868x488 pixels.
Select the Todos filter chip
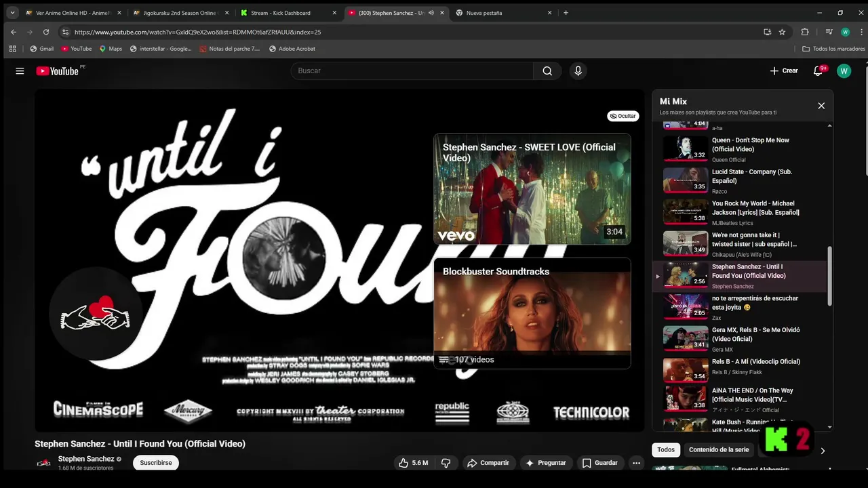666,450
